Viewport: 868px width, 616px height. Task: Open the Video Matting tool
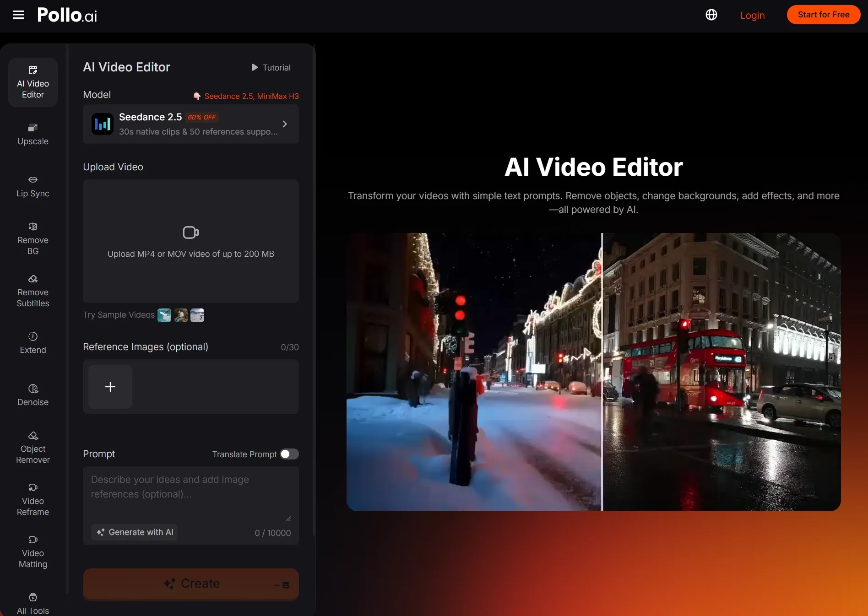click(33, 552)
